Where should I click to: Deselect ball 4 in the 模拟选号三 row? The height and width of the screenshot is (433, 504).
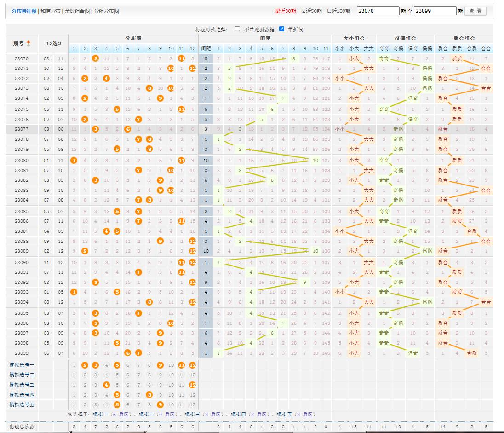pos(106,385)
